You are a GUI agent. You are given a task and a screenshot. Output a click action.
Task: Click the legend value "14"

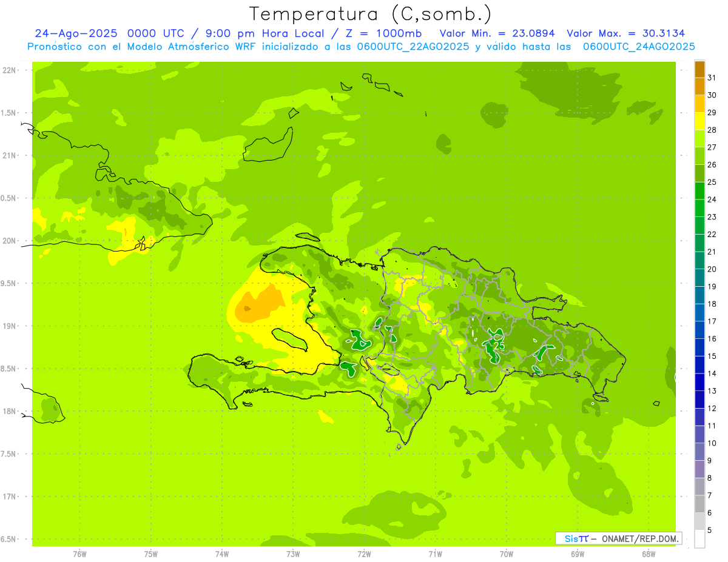712,373
